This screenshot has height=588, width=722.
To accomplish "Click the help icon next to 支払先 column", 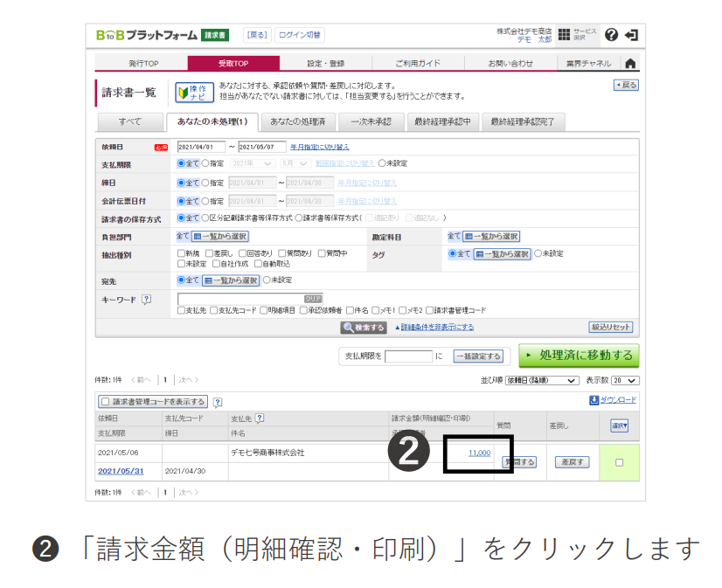I will (x=260, y=419).
